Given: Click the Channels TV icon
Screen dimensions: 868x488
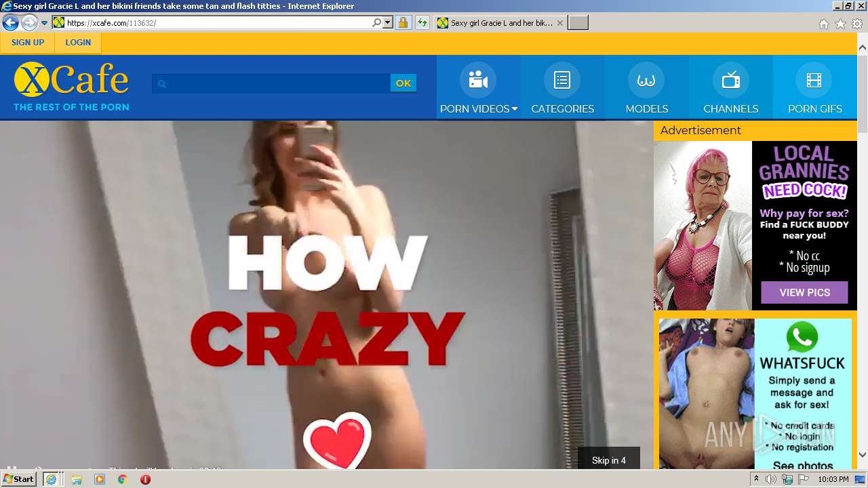Looking at the screenshot, I should (730, 80).
